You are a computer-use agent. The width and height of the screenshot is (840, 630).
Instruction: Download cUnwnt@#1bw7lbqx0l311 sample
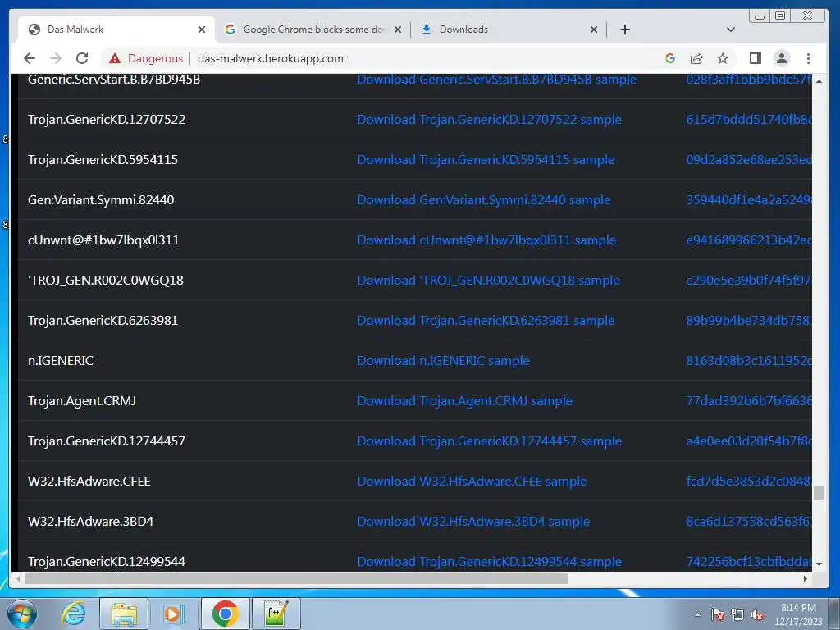[x=486, y=240]
